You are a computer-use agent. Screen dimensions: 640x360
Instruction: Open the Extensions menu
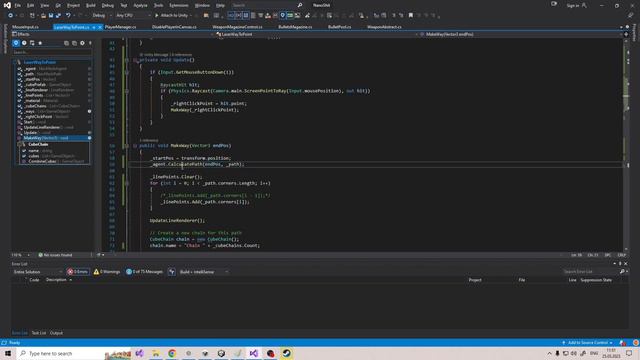[x=179, y=5]
